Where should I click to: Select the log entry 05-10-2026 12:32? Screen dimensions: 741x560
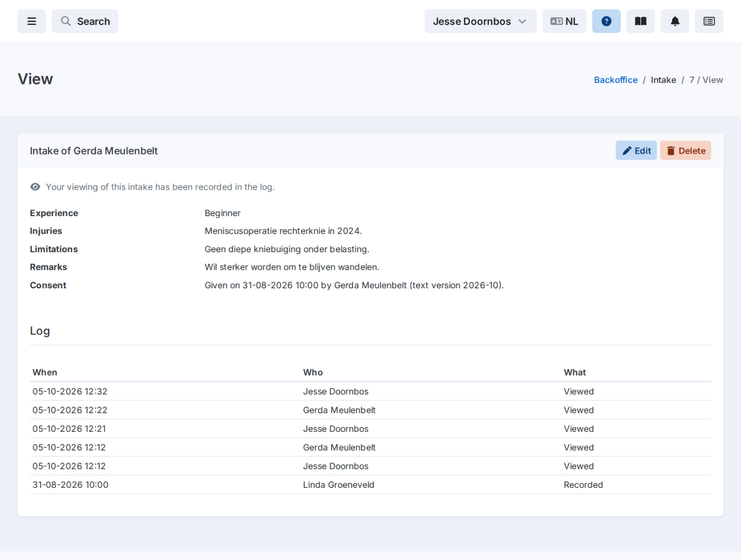point(370,392)
